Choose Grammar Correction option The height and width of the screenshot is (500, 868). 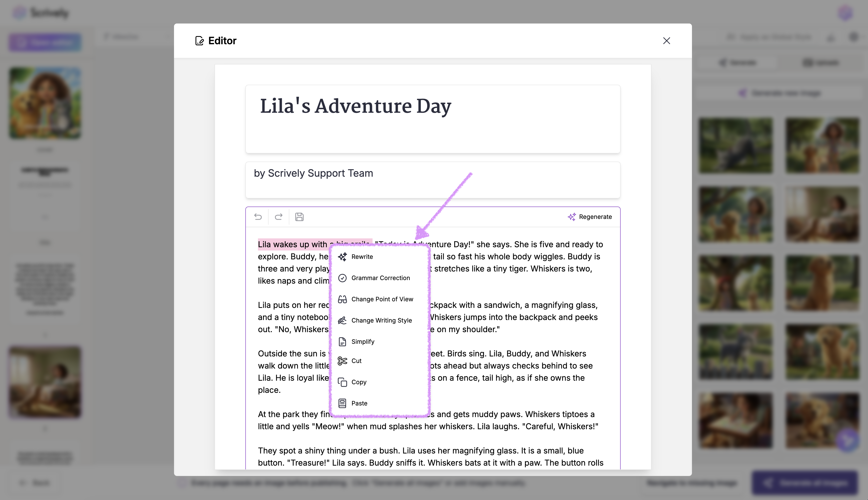380,278
